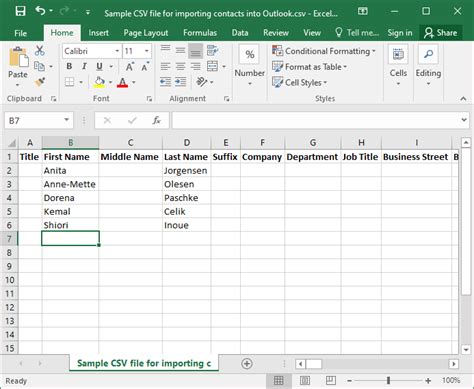Align cell text to the right
This screenshot has height=389, width=474.
pos(195,66)
